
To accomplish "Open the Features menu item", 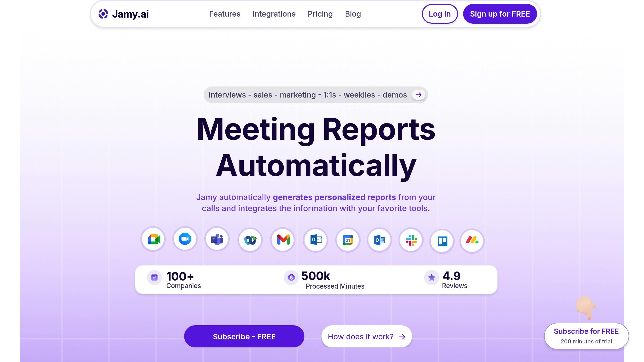I will coord(225,14).
